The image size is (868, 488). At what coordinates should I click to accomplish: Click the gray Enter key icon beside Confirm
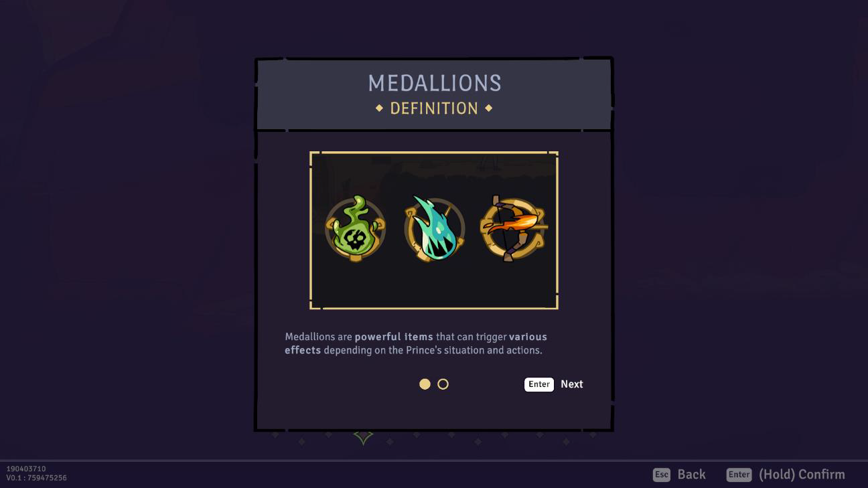pos(739,475)
